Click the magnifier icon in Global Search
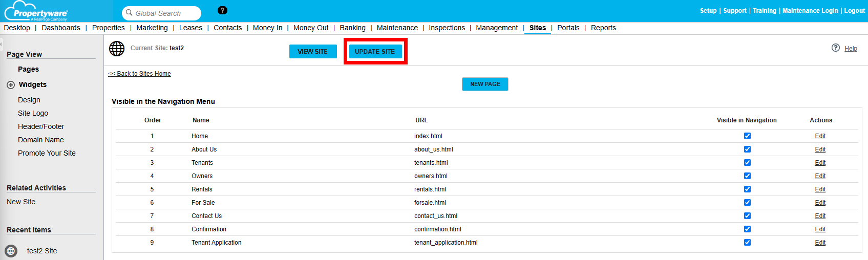Screen dimensions: 868x260 (130, 13)
